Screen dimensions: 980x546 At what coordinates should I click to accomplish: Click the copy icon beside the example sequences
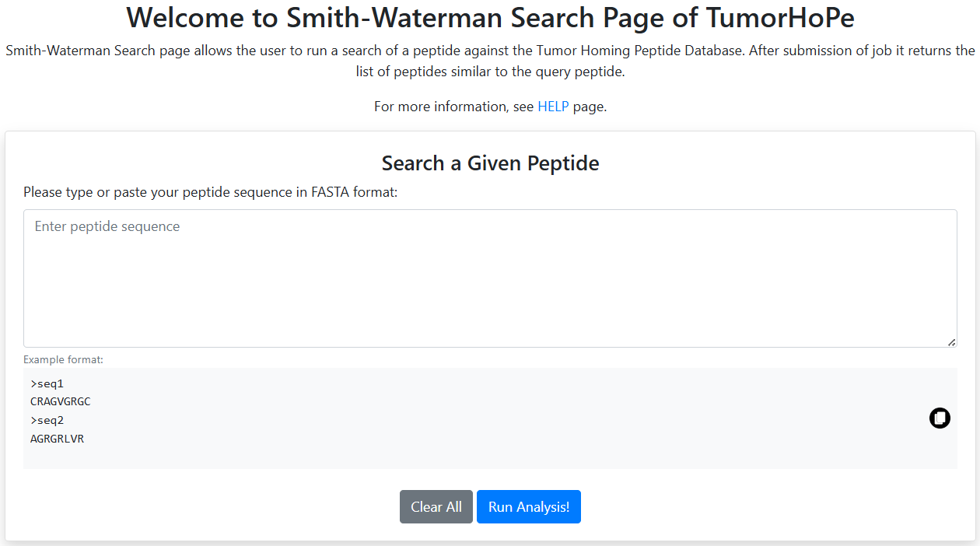[x=940, y=418]
